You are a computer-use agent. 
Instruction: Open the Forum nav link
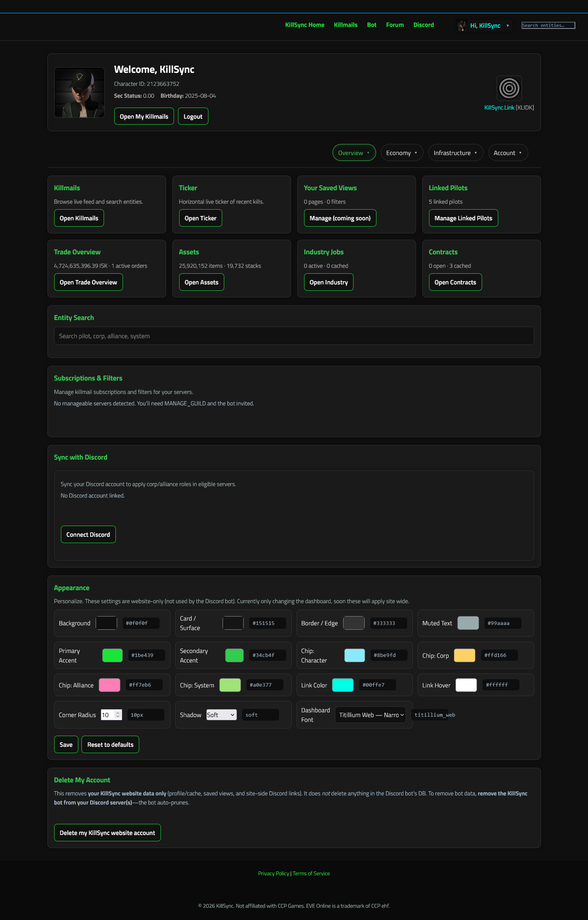(395, 25)
